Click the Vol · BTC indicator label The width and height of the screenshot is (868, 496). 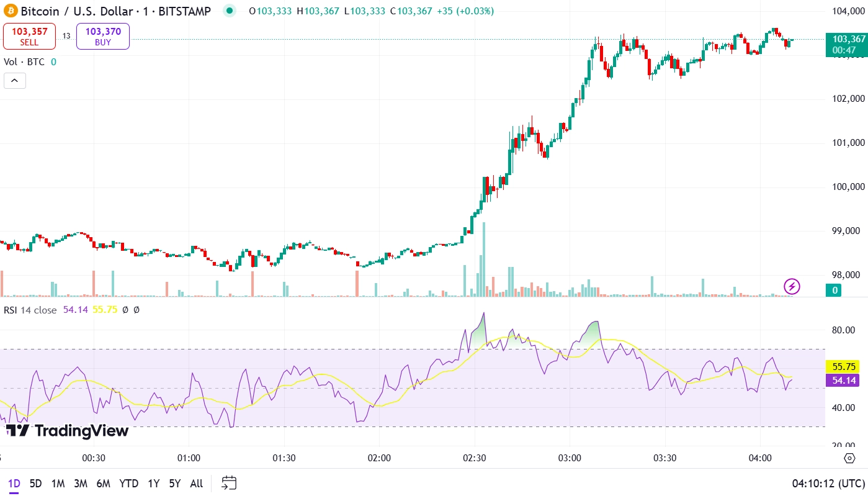tap(24, 61)
